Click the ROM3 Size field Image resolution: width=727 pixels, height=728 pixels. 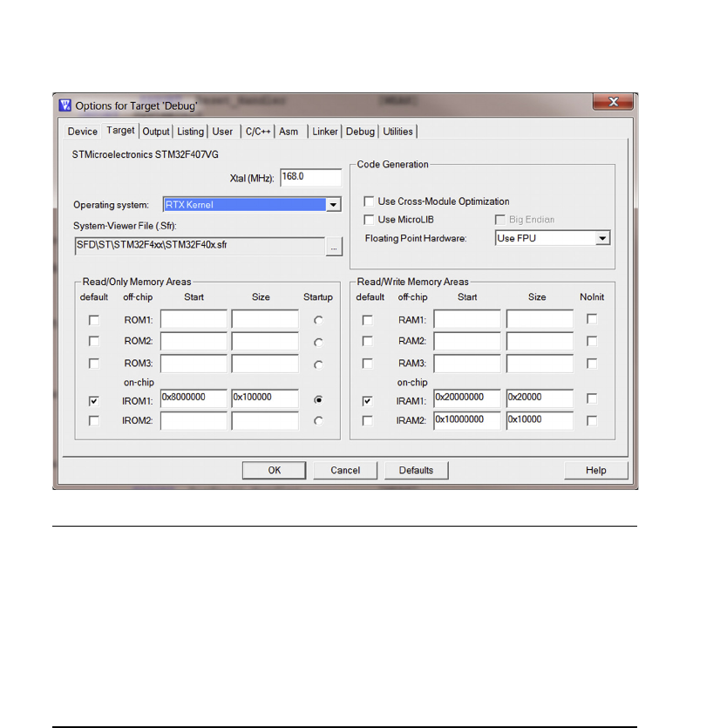pyautogui.click(x=265, y=364)
